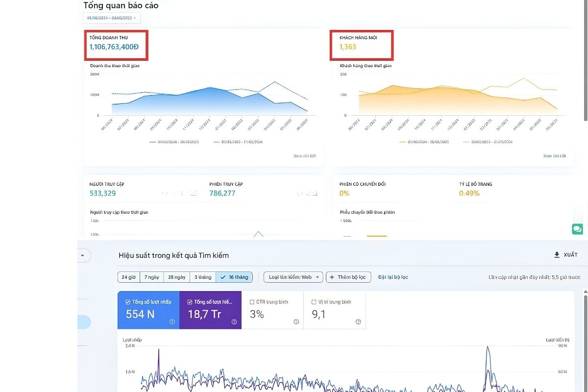Click the plus icon in Thêm bộ lọc
This screenshot has width=588, height=392.
[x=332, y=277]
